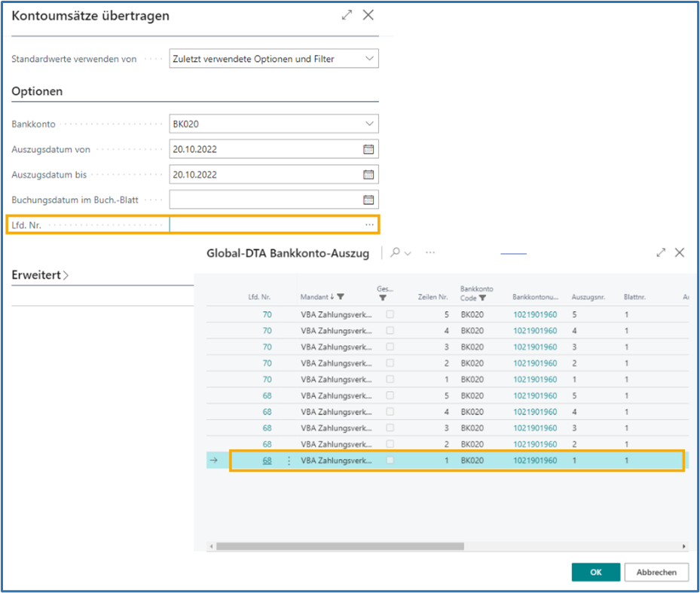Open the Bankkonto dropdown showing BK020
Image resolution: width=700 pixels, height=593 pixels.
pyautogui.click(x=368, y=124)
